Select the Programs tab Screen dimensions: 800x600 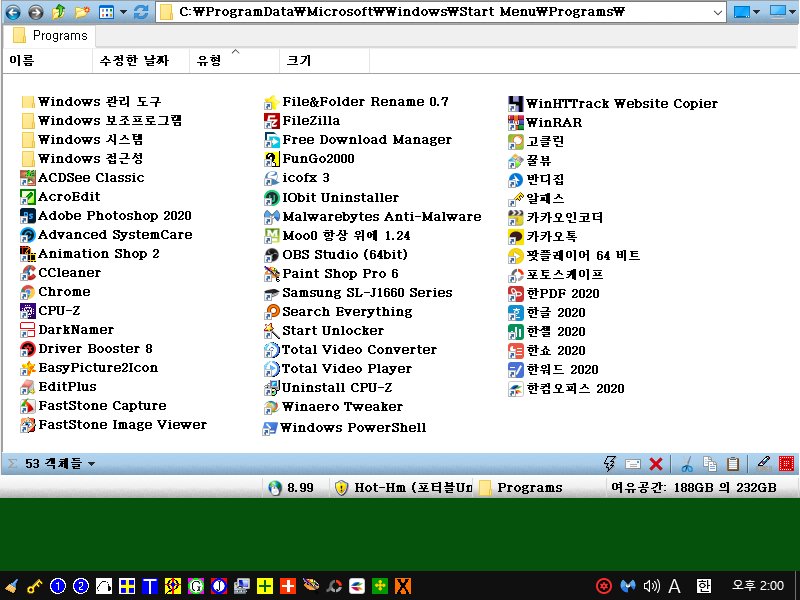click(x=50, y=36)
